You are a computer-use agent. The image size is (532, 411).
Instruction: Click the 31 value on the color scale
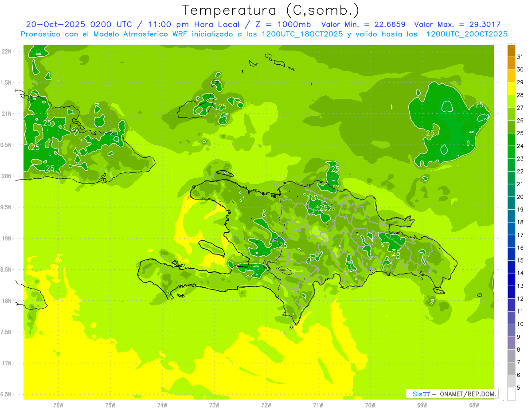click(x=520, y=57)
